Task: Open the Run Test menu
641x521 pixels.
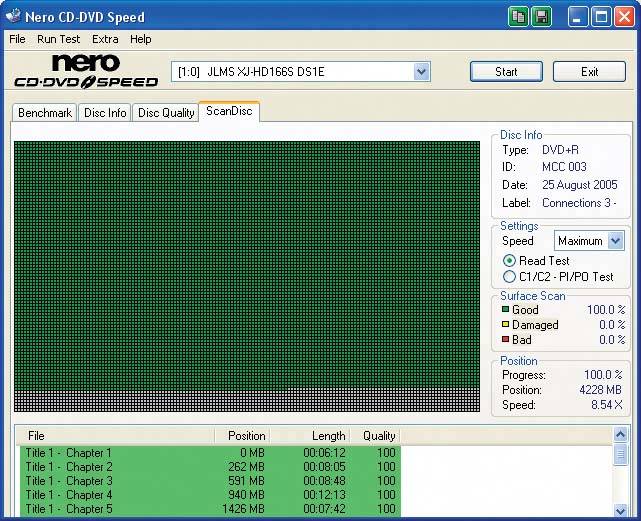Action: coord(58,39)
